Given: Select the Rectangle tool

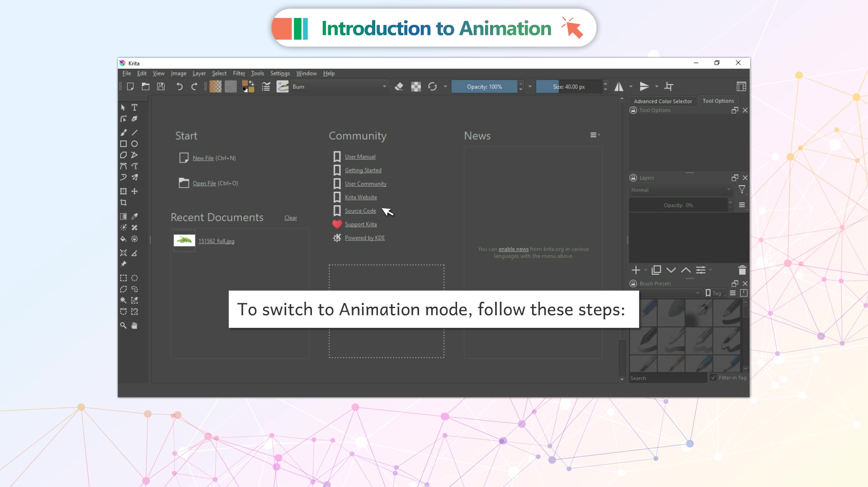Looking at the screenshot, I should click(x=123, y=144).
